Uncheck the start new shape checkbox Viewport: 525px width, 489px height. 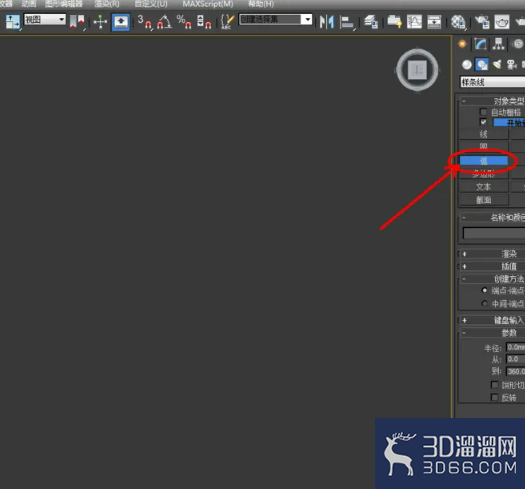pos(483,122)
